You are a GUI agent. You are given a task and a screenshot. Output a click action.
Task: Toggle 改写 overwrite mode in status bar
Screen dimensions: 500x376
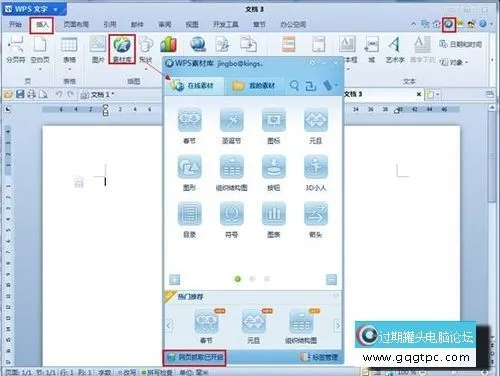(127, 372)
